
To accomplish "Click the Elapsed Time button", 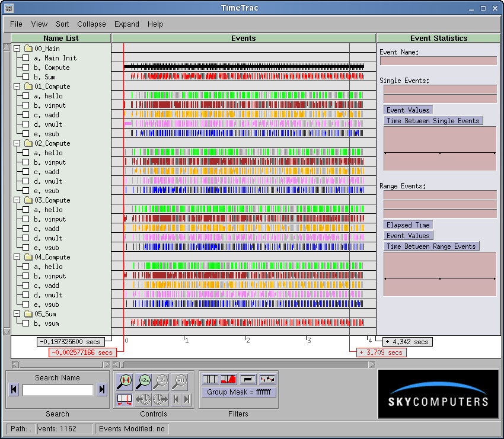I will point(408,225).
